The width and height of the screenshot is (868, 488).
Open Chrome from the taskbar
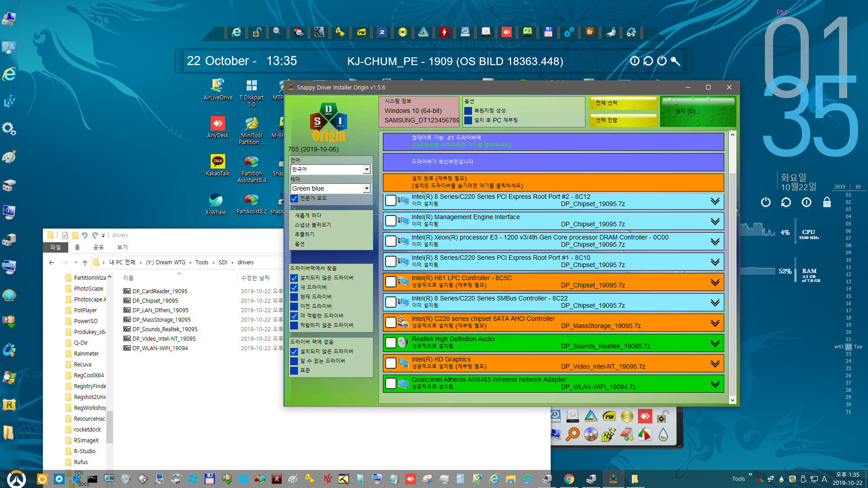tap(569, 479)
